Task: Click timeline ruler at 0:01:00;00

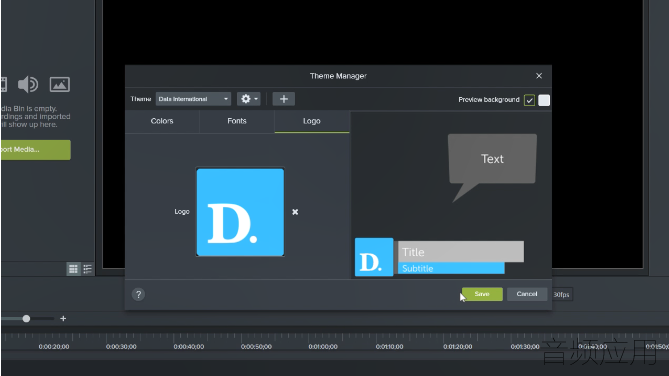Action: click(323, 347)
